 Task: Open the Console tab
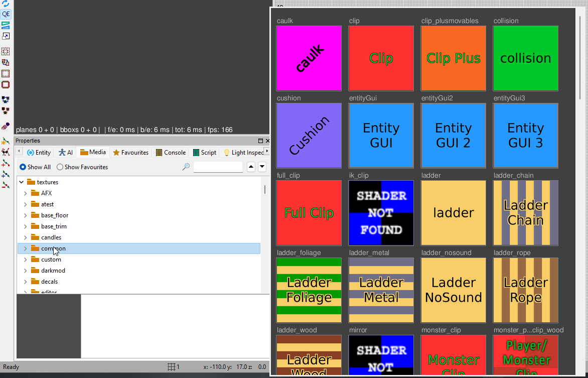click(x=171, y=153)
